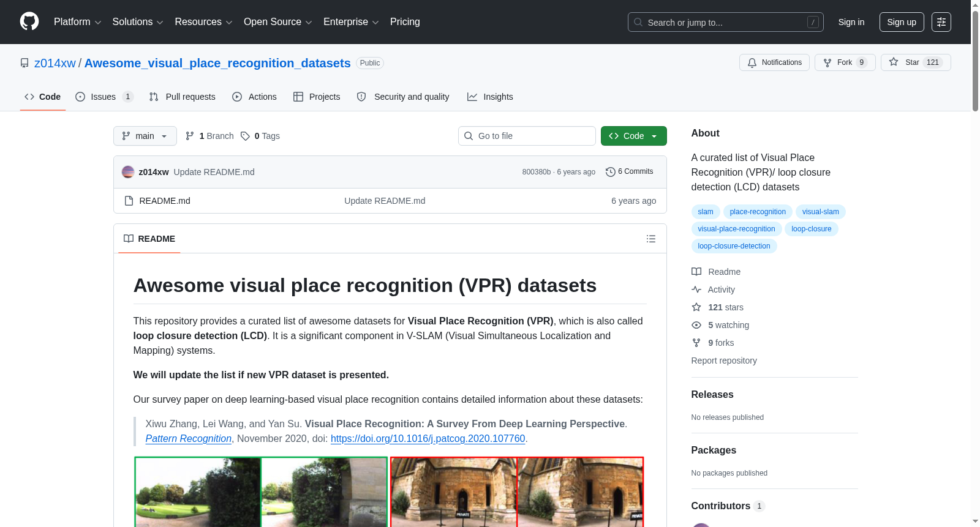The width and height of the screenshot is (980, 527).
Task: Expand the Open Source navigation menu
Action: tap(278, 22)
